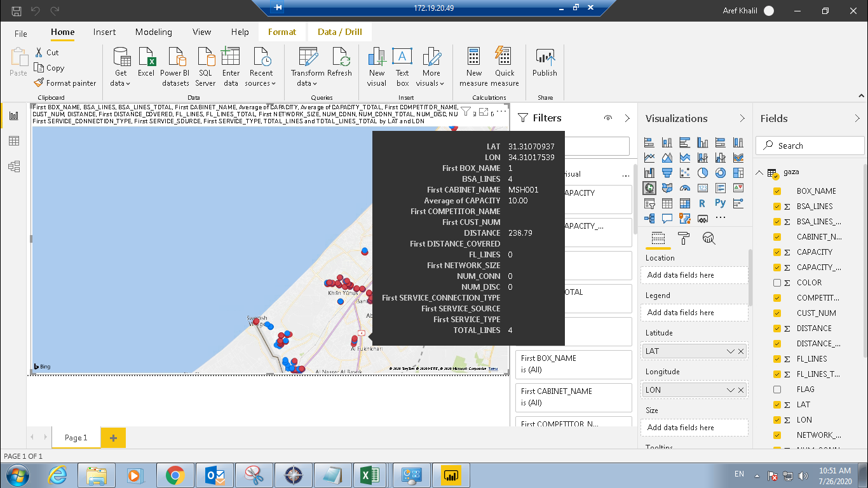Screen dimensions: 868x488
Task: Switch to Model view in left sidebar
Action: coord(13,166)
